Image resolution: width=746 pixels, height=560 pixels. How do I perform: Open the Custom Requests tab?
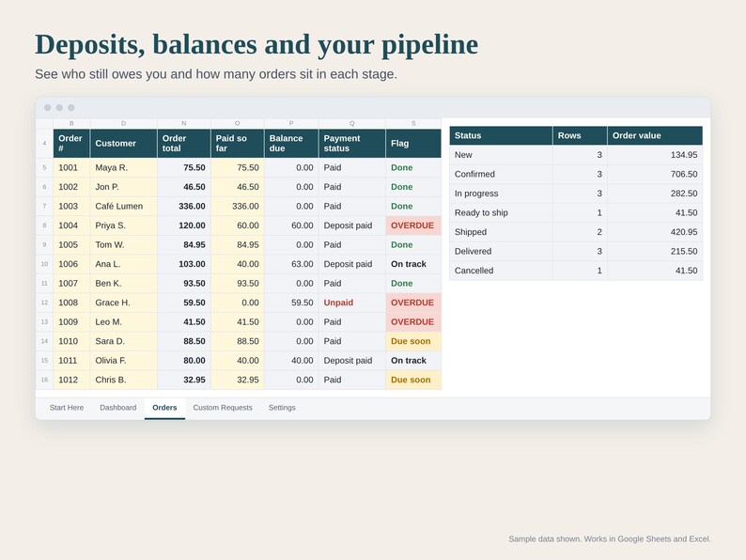223,408
